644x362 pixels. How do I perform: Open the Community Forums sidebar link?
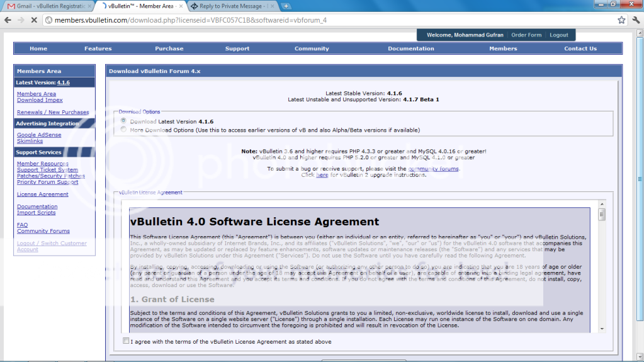click(43, 231)
